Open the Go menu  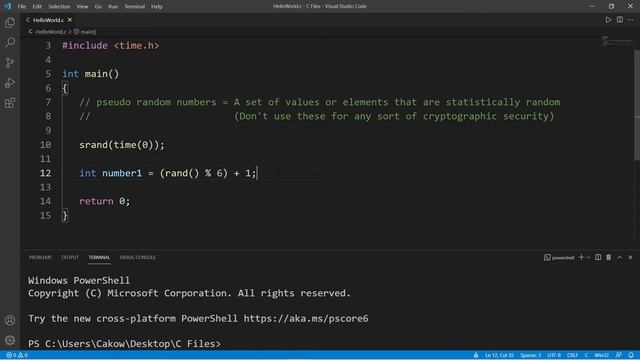98,7
